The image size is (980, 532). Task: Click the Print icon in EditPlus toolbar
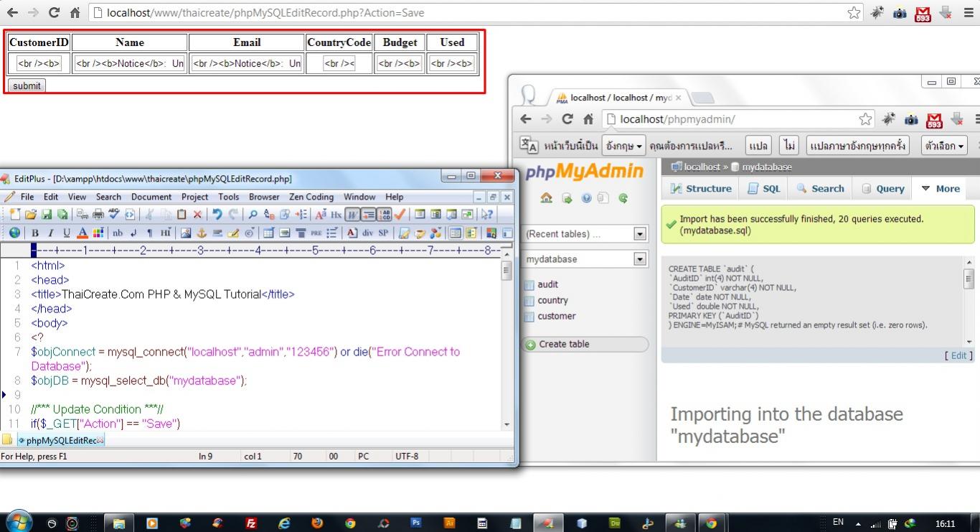(x=98, y=214)
